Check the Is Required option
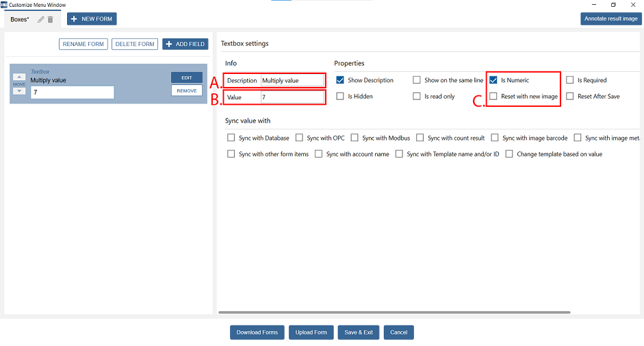 point(570,80)
